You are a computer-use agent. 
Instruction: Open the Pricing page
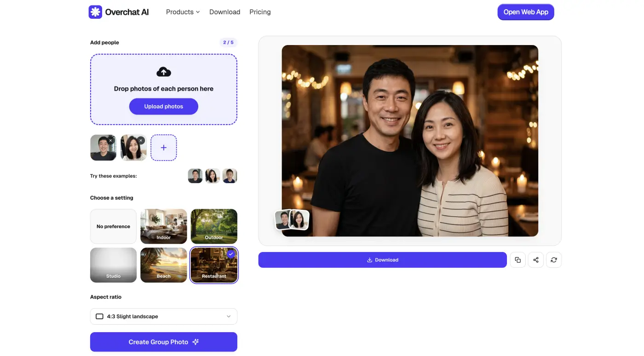[x=260, y=12]
